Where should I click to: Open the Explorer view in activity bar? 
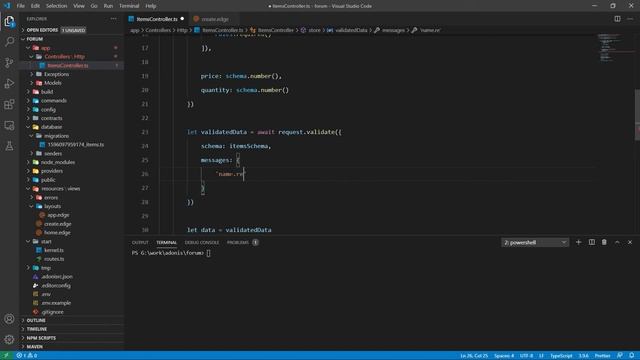[x=9, y=21]
